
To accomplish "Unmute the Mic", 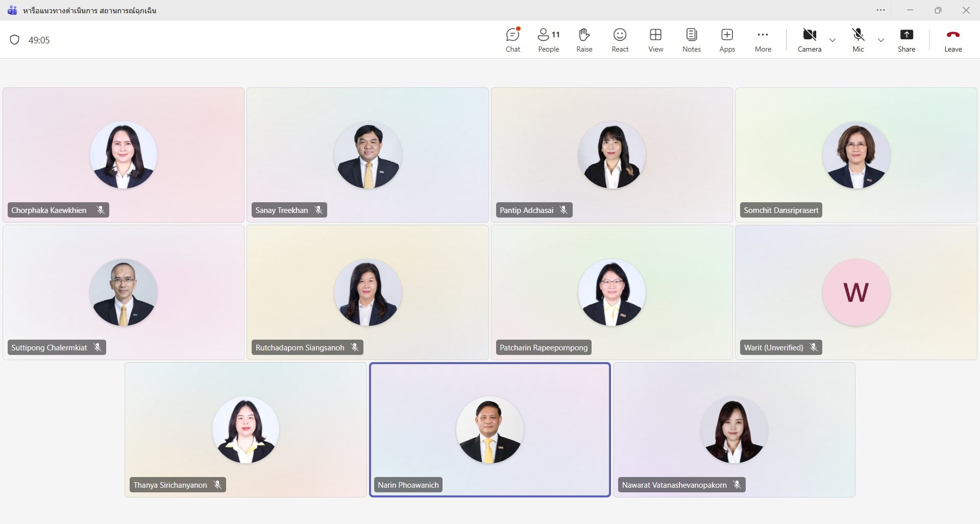I will [x=858, y=40].
